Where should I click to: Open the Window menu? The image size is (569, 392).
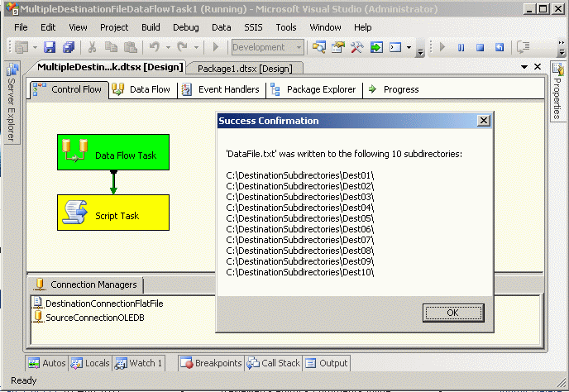coord(325,27)
